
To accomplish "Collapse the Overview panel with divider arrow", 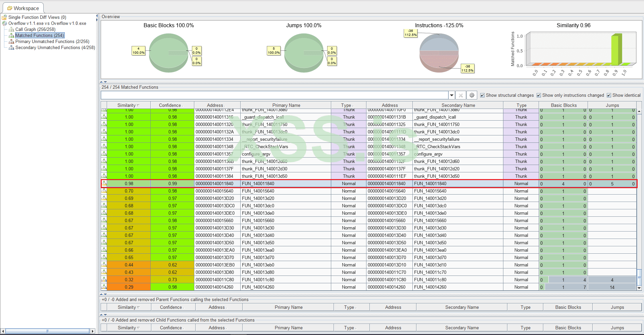I will (102, 82).
